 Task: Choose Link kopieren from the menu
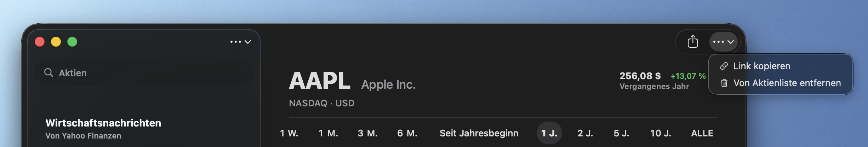pos(761,66)
